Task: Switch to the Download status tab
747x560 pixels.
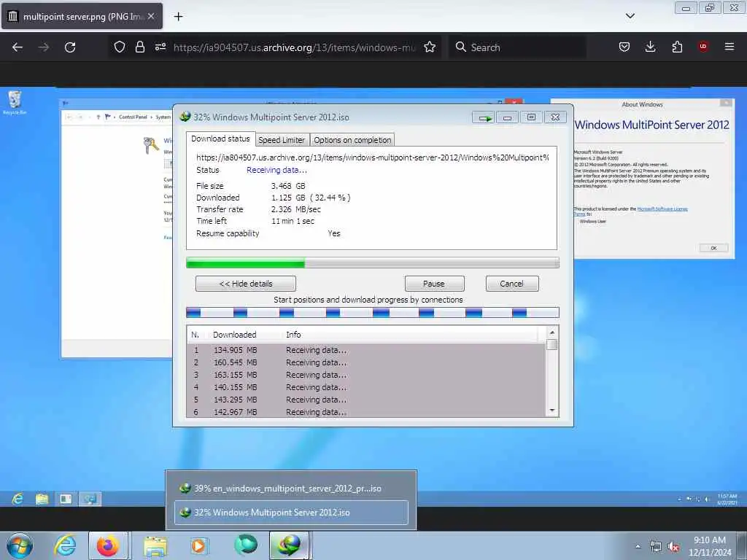Action: point(220,139)
